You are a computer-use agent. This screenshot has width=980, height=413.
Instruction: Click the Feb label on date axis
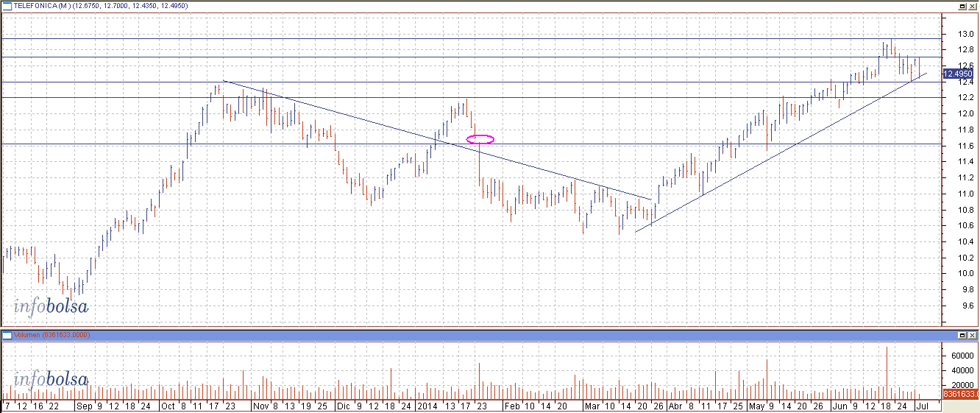pos(511,406)
